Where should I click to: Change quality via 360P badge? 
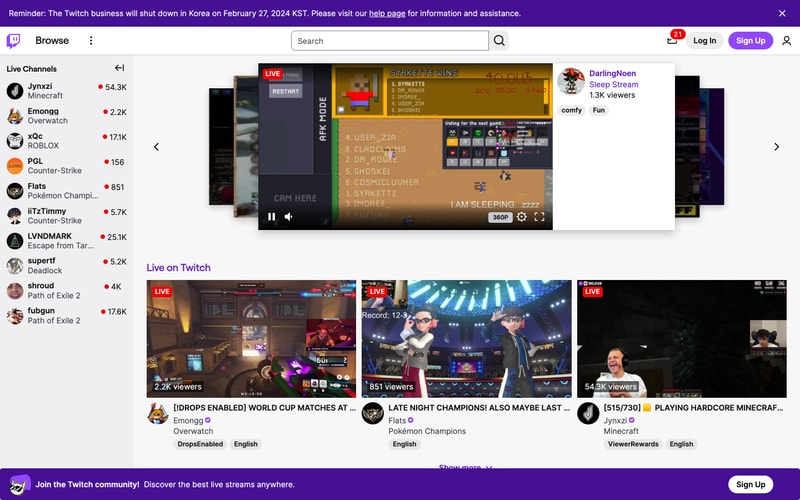pyautogui.click(x=500, y=217)
